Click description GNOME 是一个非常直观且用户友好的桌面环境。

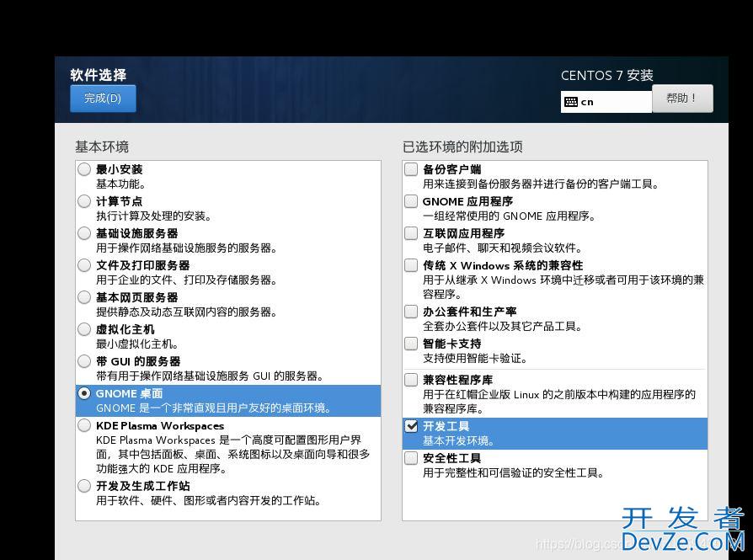[x=214, y=408]
